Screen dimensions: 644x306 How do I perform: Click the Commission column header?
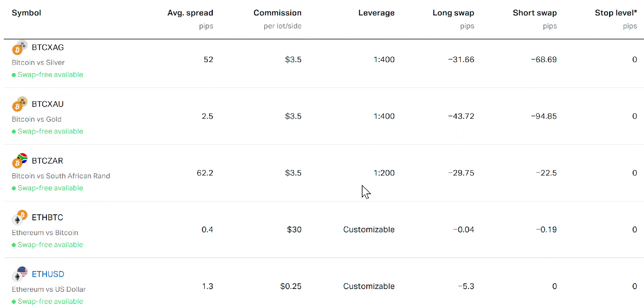point(277,13)
